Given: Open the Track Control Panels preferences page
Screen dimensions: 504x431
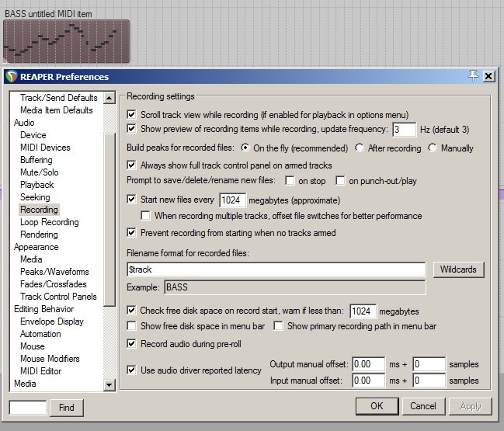Looking at the screenshot, I should (58, 297).
